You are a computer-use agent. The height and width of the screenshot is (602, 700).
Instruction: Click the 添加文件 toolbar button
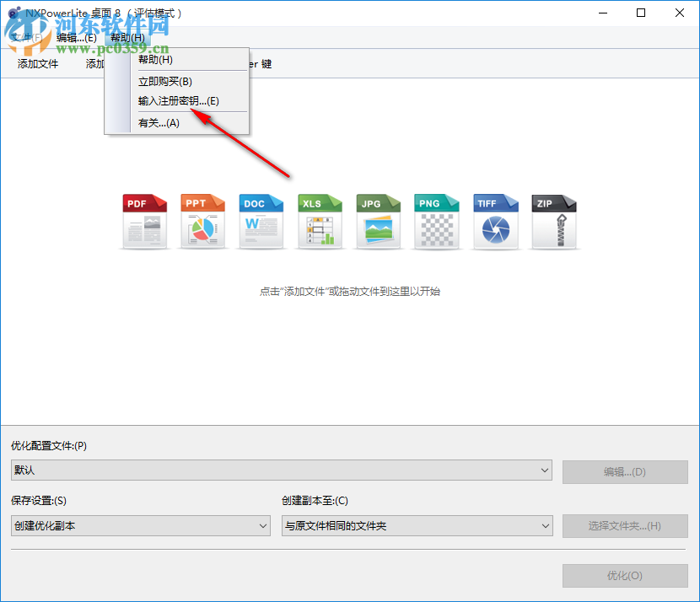tap(36, 63)
